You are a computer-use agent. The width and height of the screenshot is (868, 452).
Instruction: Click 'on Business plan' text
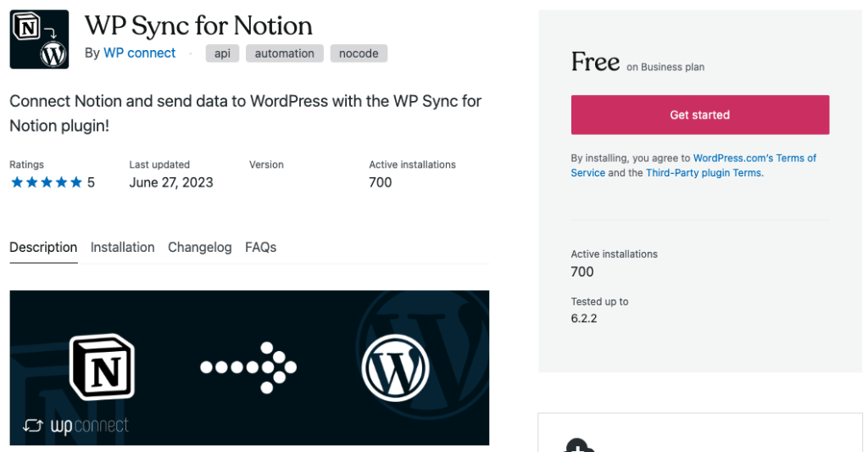(665, 67)
